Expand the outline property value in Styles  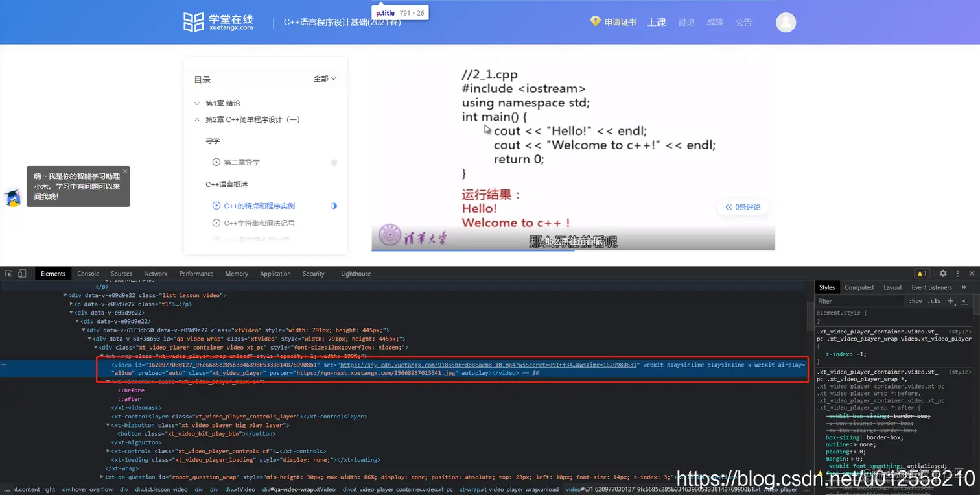point(857,444)
